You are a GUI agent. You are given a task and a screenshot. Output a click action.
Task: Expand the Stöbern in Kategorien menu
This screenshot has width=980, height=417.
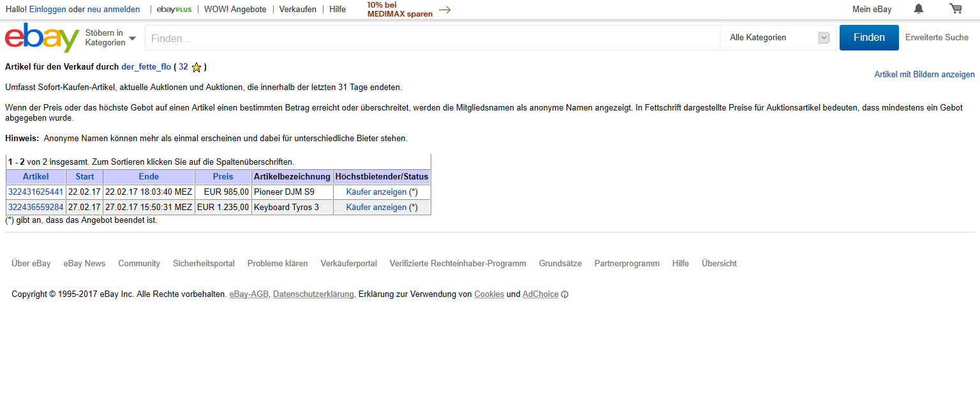[x=110, y=38]
